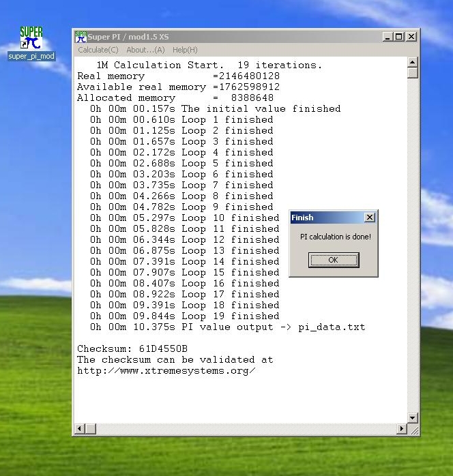
Task: Click the 'Loop 18 finished' line
Action: (185, 306)
